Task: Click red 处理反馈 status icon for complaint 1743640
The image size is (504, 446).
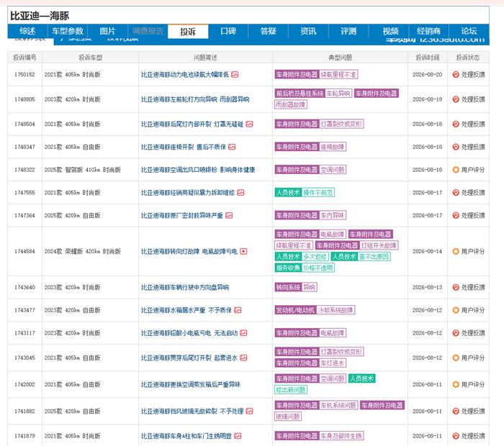Action: (x=456, y=287)
